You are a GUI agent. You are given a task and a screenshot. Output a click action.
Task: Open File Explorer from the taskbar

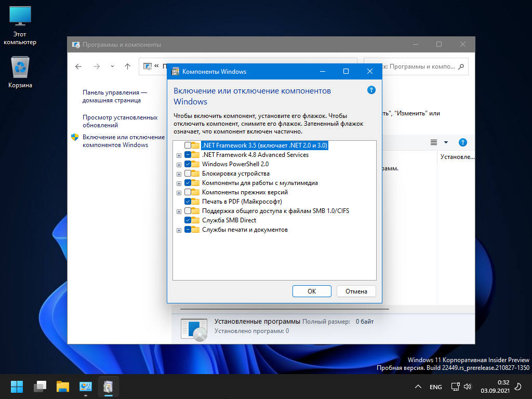click(x=63, y=387)
